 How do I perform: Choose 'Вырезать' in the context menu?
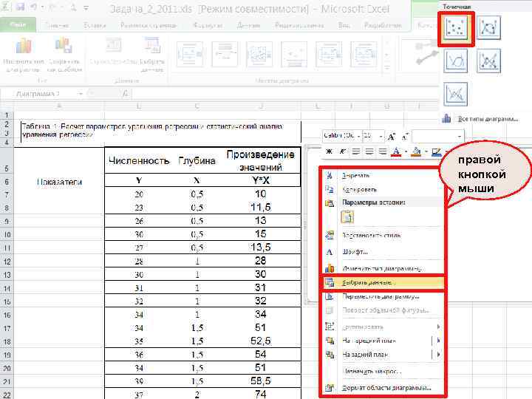(x=382, y=175)
